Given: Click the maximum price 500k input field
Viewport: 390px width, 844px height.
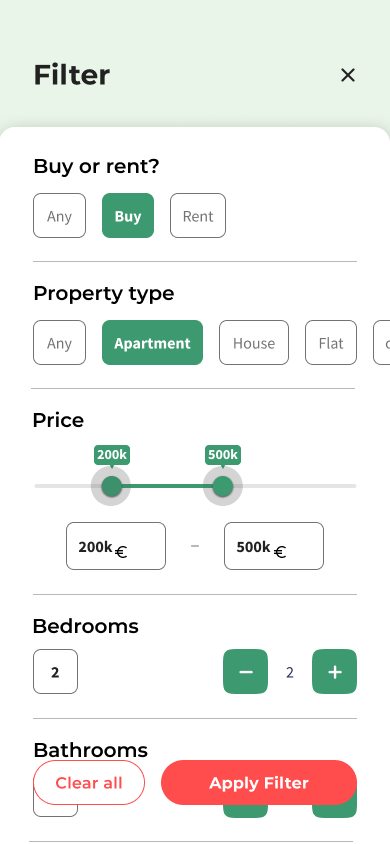Looking at the screenshot, I should tap(274, 546).
